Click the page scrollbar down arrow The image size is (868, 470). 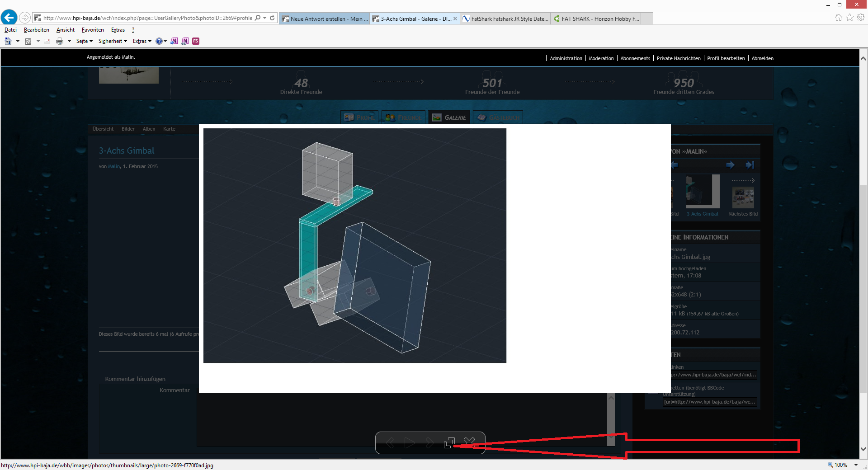(x=863, y=449)
